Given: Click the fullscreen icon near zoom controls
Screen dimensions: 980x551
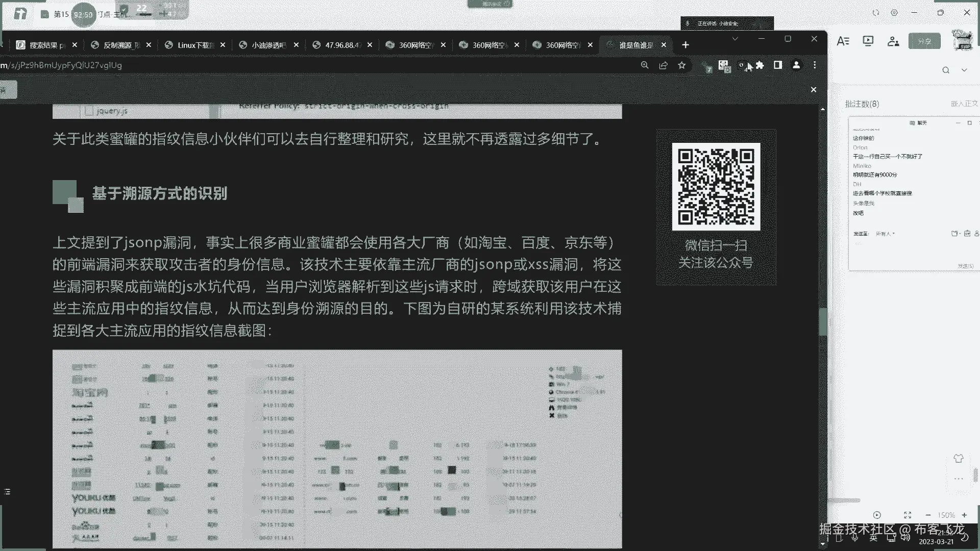Looking at the screenshot, I should point(908,515).
